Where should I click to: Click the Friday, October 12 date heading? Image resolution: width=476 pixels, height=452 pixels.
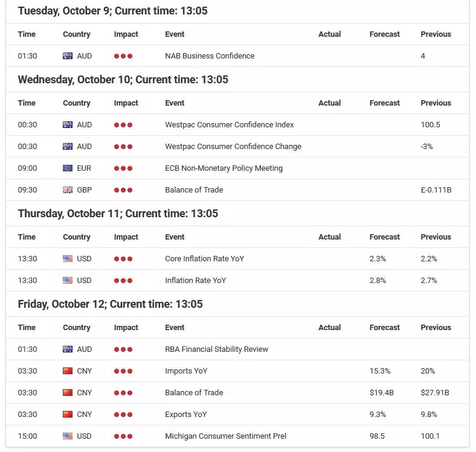(x=110, y=304)
